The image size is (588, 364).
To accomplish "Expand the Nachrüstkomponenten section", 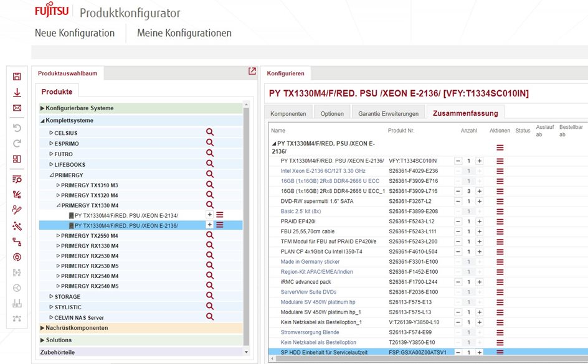I will [x=42, y=328].
